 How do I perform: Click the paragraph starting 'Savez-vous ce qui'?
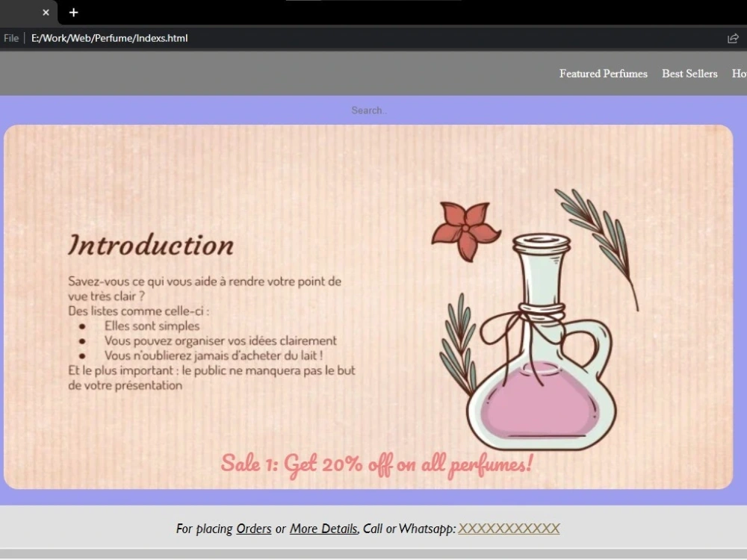(205, 288)
